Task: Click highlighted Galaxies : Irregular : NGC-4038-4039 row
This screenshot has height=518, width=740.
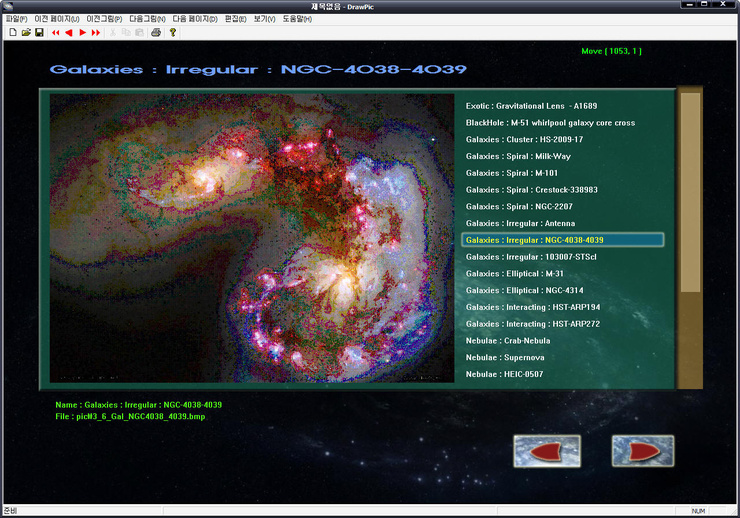Action: [563, 240]
